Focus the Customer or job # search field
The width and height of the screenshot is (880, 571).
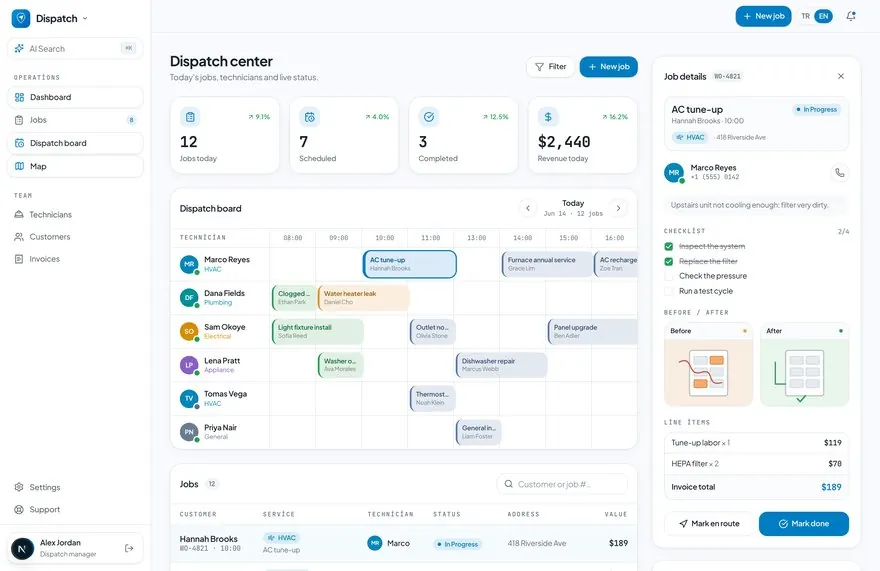[562, 484]
